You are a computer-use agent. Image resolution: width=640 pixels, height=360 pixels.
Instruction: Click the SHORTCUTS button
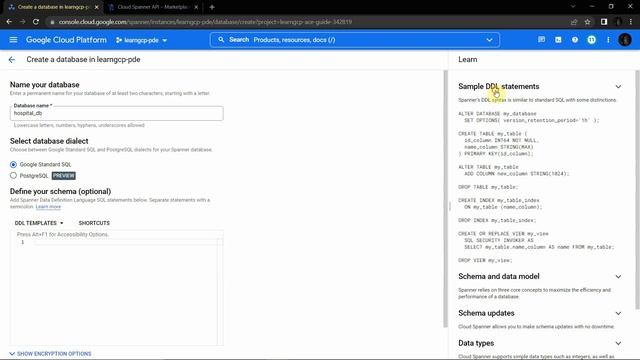[x=94, y=223]
